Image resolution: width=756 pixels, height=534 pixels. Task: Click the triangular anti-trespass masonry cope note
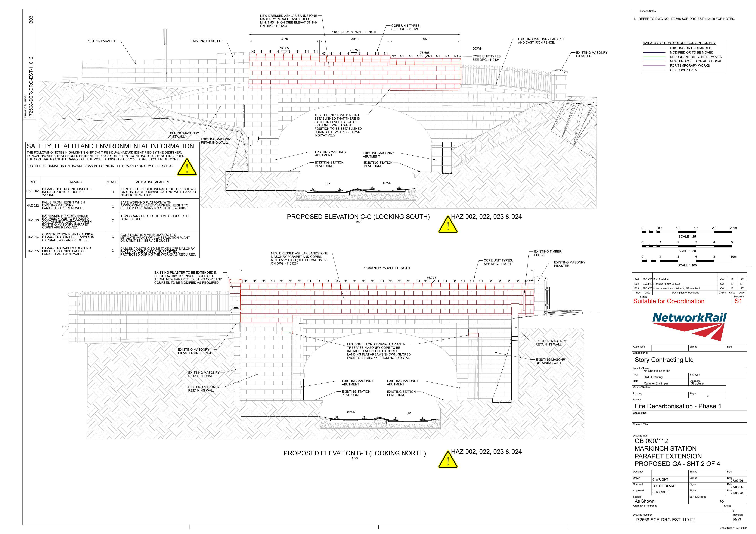(379, 351)
